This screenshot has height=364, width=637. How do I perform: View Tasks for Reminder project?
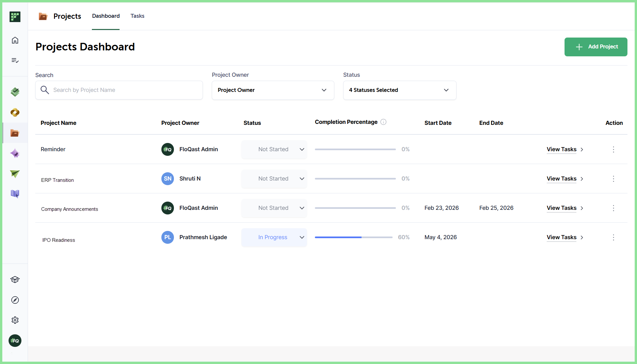pyautogui.click(x=565, y=149)
